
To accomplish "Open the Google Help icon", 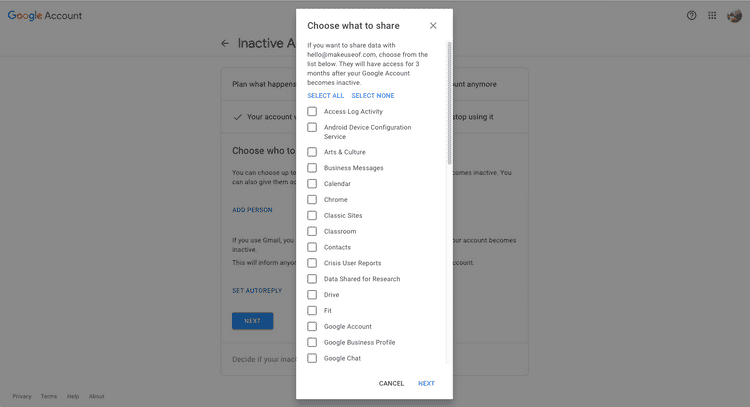I will (x=691, y=16).
